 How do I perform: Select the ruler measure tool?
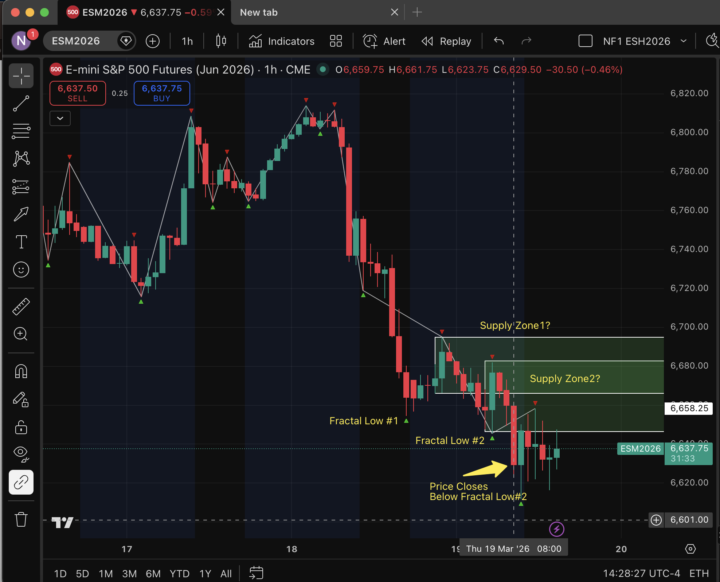coord(21,306)
